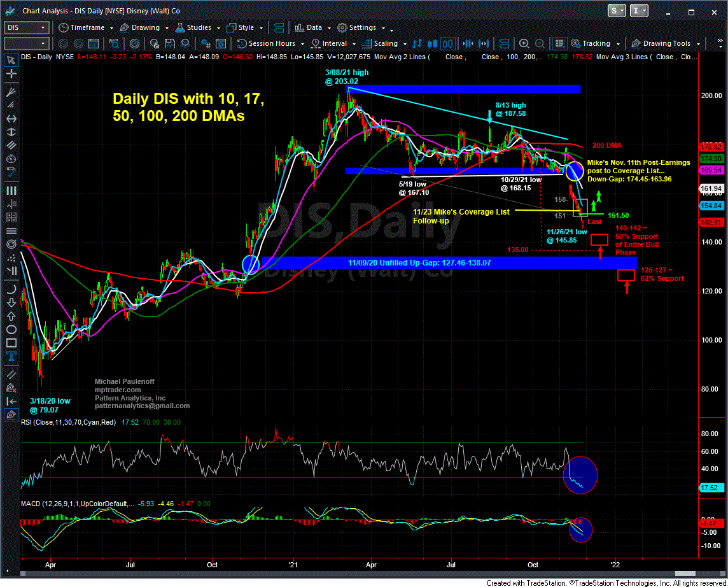This screenshot has height=587, width=728.
Task: Choose the vertical lines drawing tool
Action: pyautogui.click(x=11, y=190)
